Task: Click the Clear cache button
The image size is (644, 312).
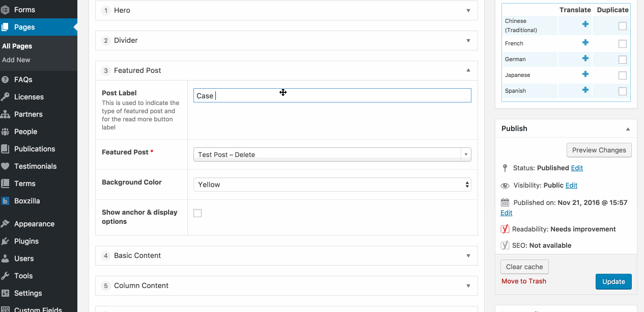Action: click(x=524, y=267)
